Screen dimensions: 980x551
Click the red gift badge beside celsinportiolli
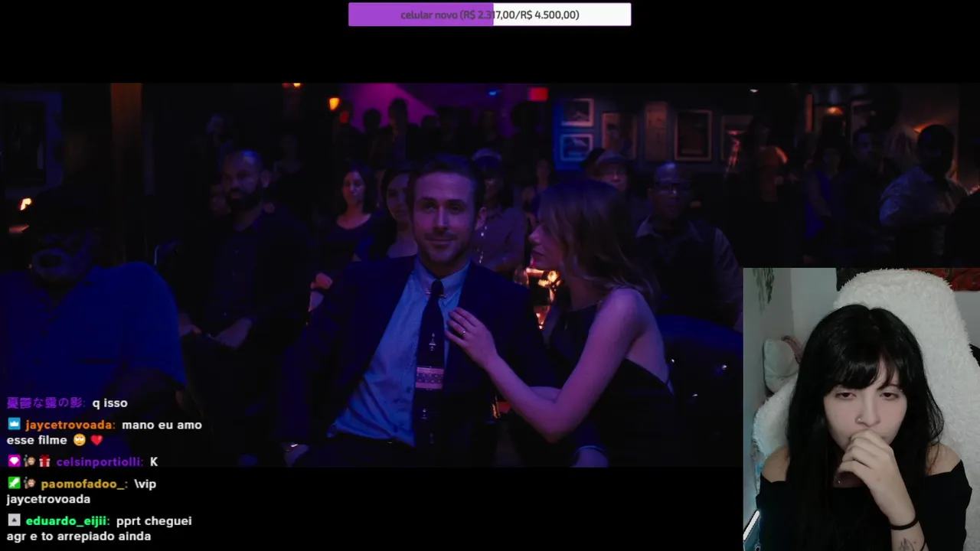tap(44, 461)
